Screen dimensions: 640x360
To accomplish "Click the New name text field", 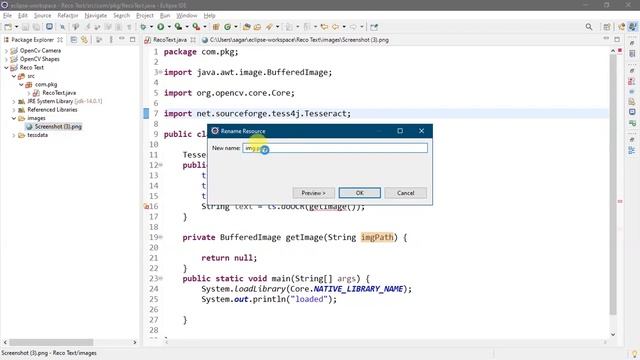I will [x=335, y=148].
